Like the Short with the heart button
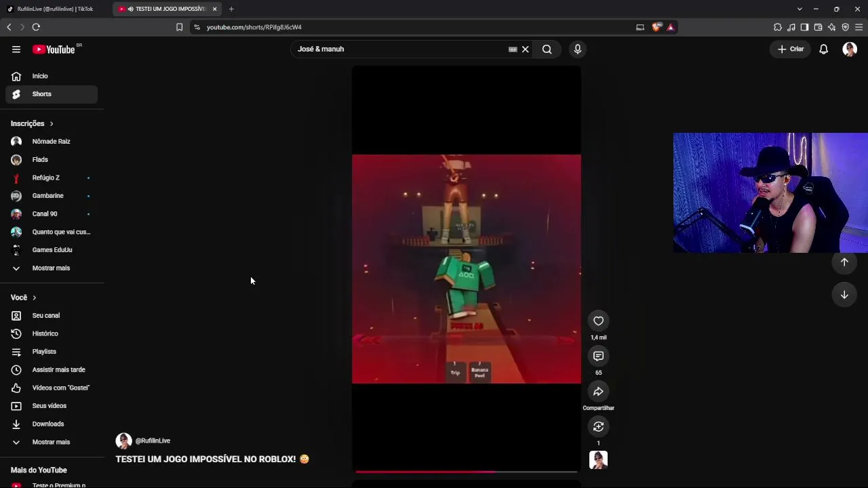This screenshot has height=488, width=868. pos(598,321)
